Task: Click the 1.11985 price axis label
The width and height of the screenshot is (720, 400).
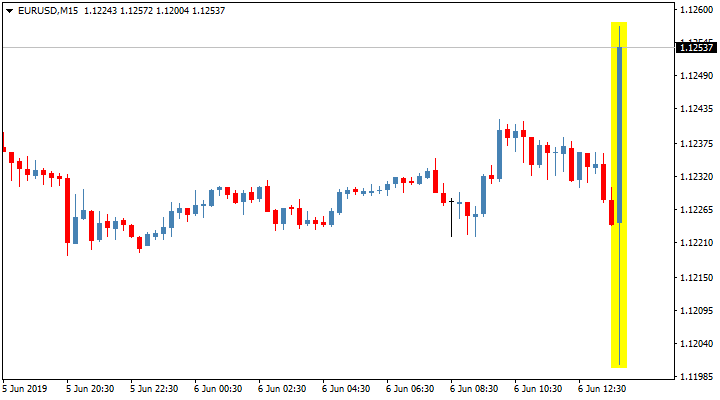Action: (697, 377)
